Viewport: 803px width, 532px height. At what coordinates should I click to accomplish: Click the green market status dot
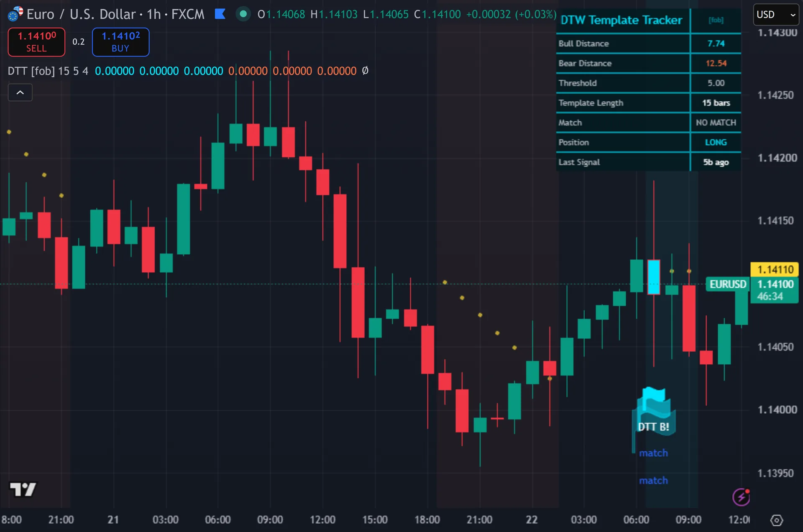pyautogui.click(x=243, y=14)
